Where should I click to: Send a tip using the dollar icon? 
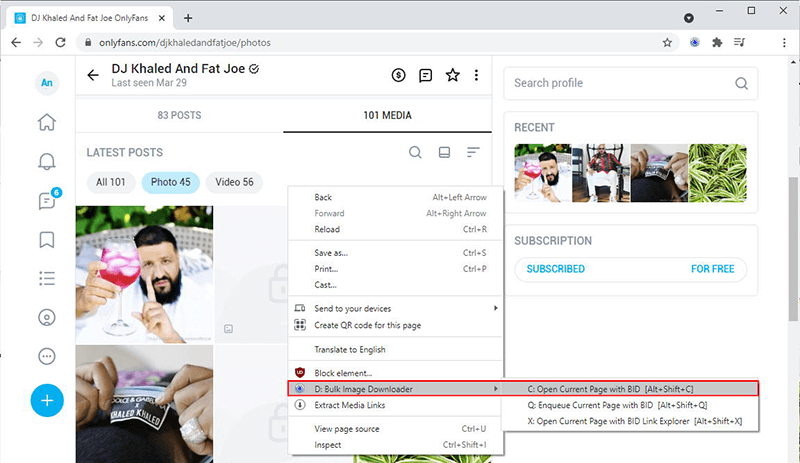[x=398, y=76]
